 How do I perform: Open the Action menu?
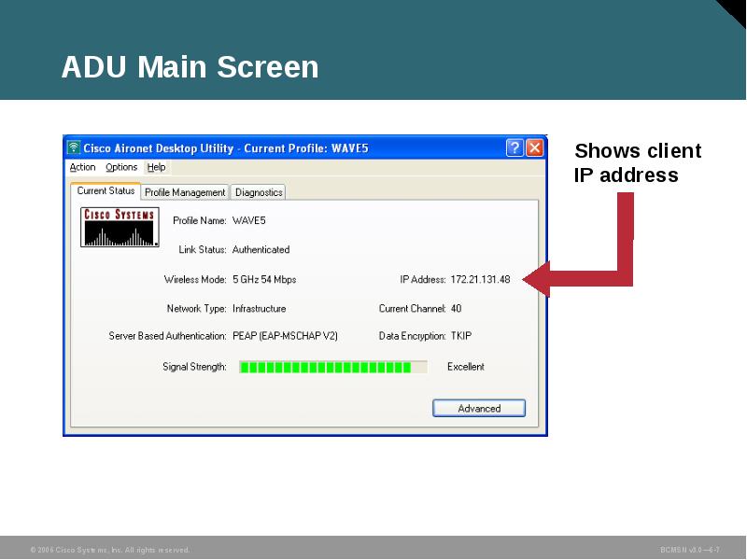[x=83, y=167]
